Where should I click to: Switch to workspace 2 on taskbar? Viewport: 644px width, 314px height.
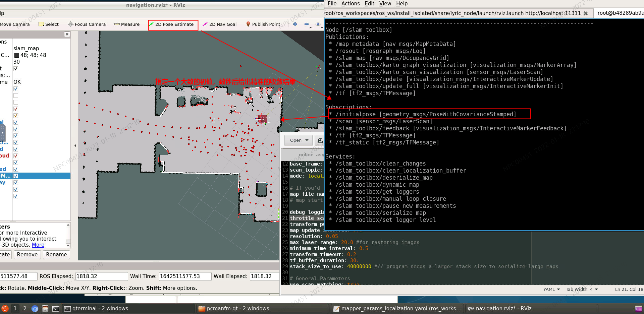(25, 308)
